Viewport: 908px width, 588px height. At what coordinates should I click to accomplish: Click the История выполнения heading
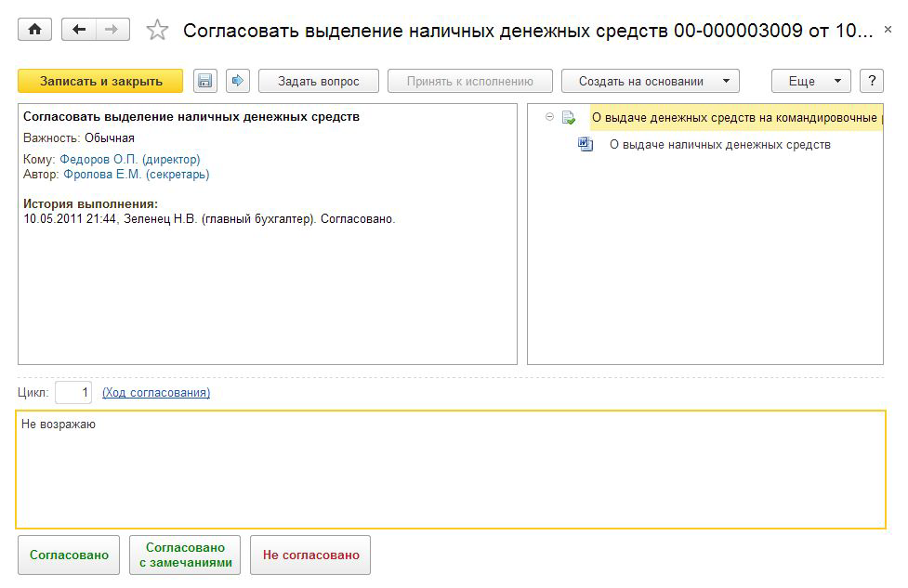point(90,203)
